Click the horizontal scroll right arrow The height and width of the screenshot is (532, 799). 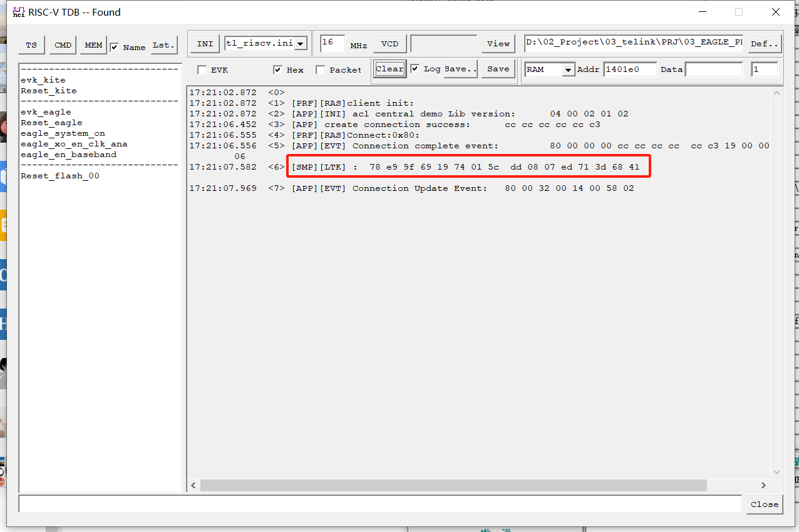[x=763, y=486]
